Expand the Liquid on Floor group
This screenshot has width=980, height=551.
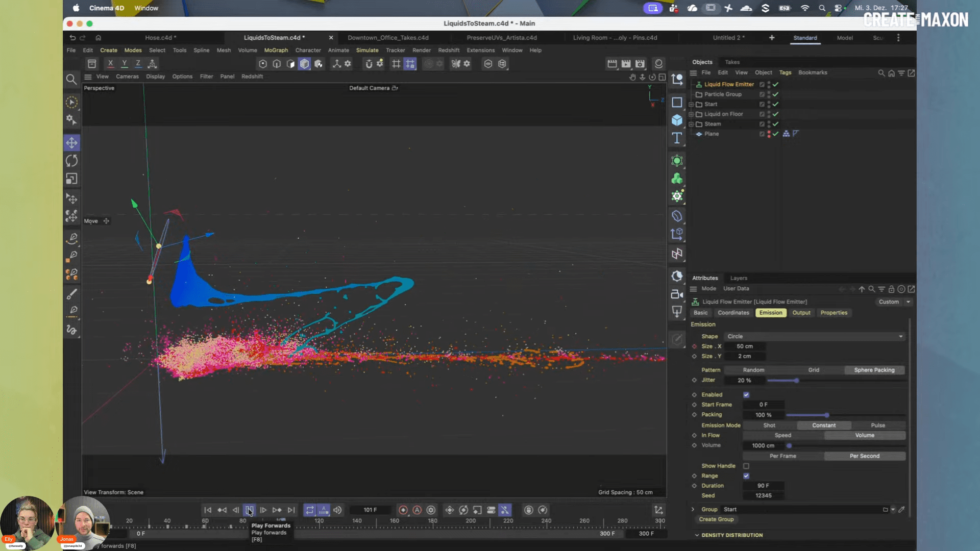point(692,114)
